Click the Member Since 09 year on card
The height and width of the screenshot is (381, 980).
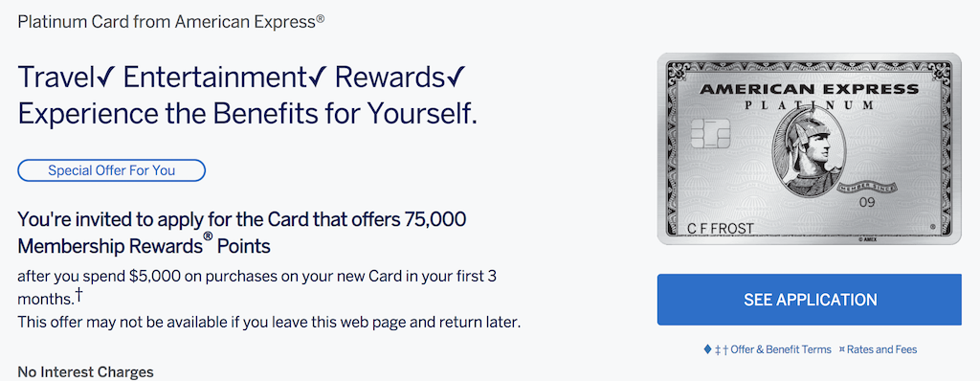pyautogui.click(x=866, y=203)
